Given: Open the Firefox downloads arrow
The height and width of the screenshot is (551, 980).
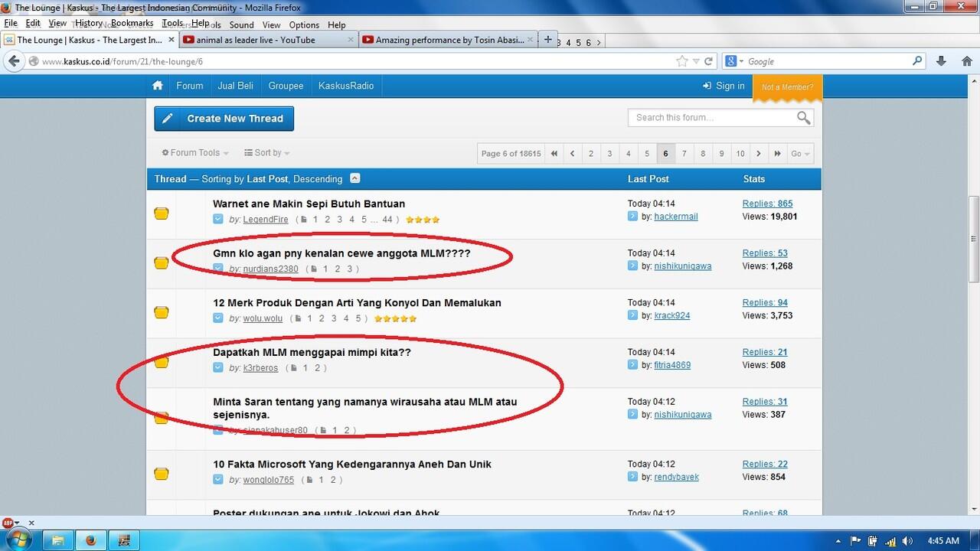Looking at the screenshot, I should point(942,61).
